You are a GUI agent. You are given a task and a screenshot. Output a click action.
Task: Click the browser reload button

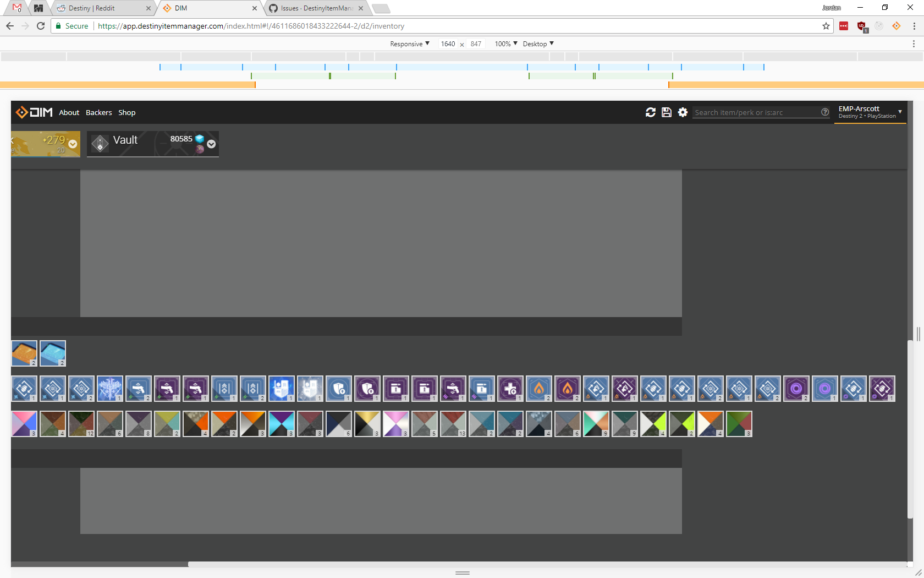(x=41, y=26)
